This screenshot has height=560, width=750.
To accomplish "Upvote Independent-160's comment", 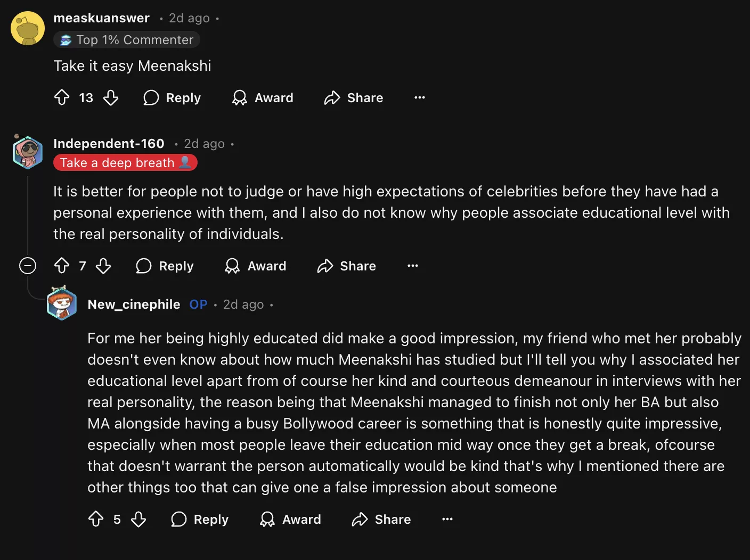I will tap(62, 266).
